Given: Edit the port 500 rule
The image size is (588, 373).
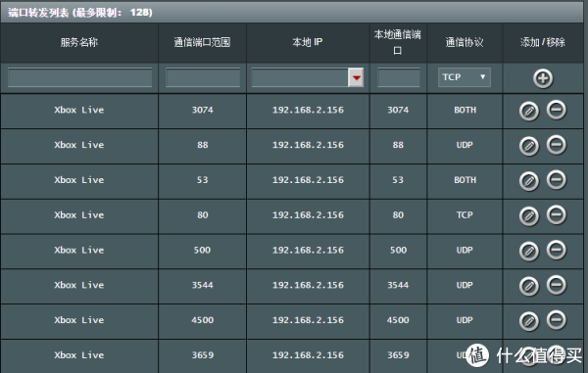Looking at the screenshot, I should click(529, 251).
